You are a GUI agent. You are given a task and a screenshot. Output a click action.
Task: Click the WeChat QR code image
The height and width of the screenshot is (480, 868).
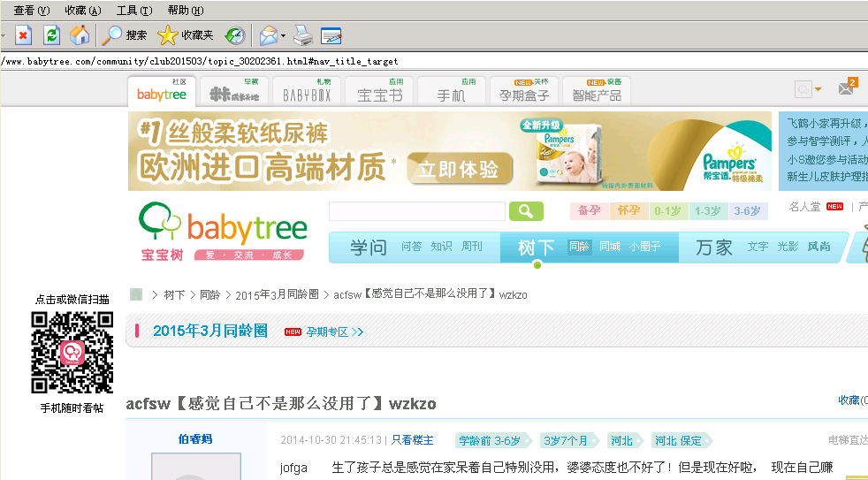tap(72, 353)
